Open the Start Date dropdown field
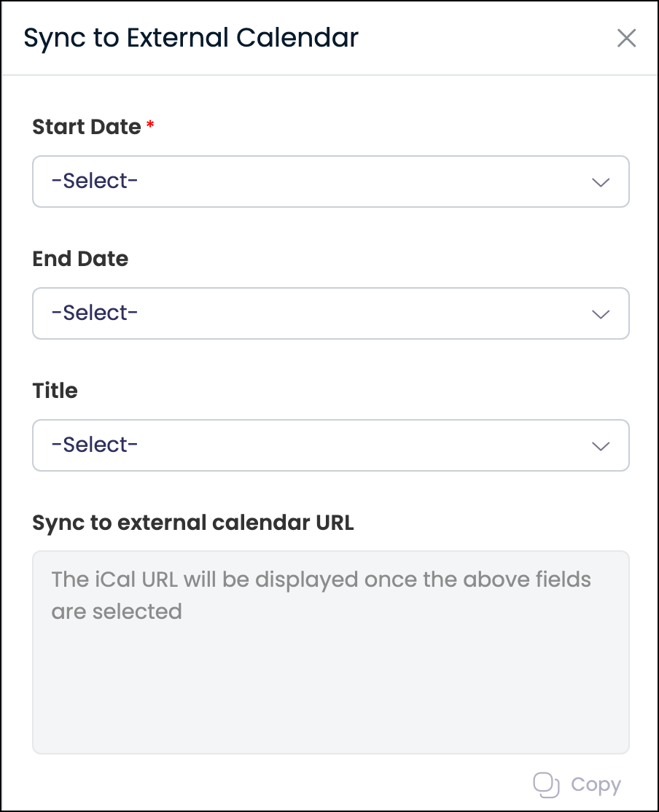 click(330, 181)
